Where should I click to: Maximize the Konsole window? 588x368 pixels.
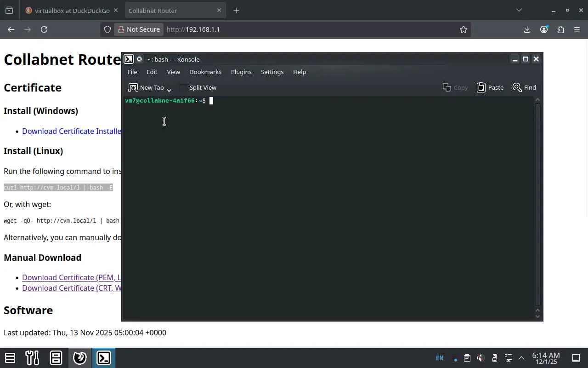click(x=526, y=59)
